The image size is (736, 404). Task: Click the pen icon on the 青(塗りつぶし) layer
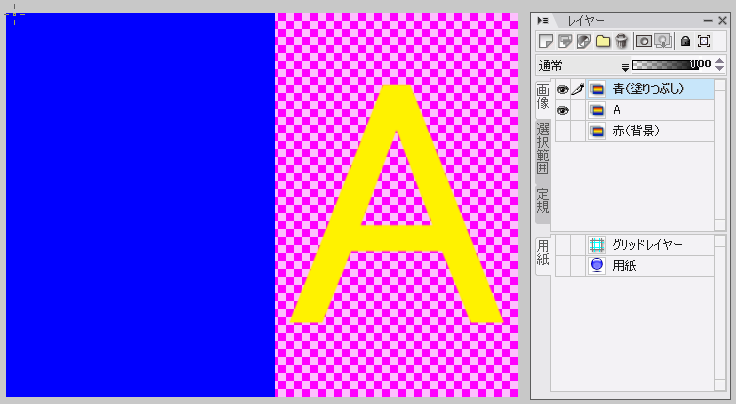(x=578, y=89)
